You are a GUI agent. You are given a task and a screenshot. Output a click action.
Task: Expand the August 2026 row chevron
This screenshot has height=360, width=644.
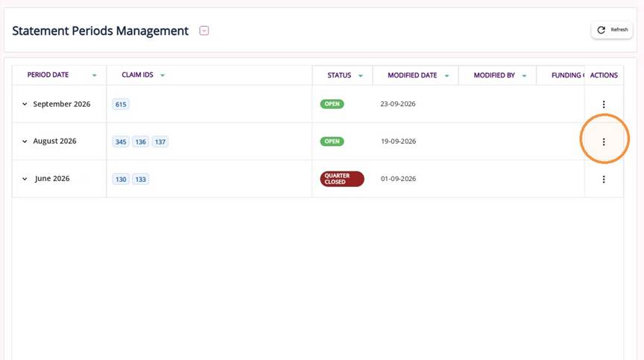[25, 141]
